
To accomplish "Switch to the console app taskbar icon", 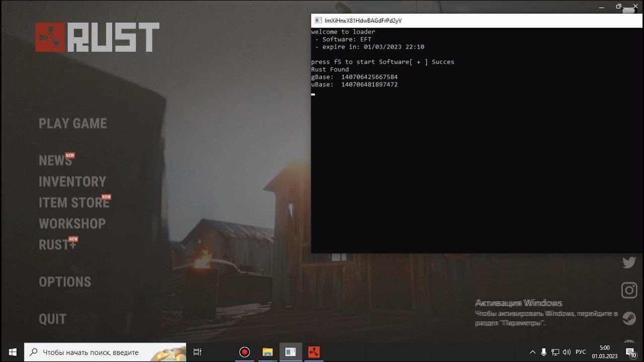I will [290, 352].
